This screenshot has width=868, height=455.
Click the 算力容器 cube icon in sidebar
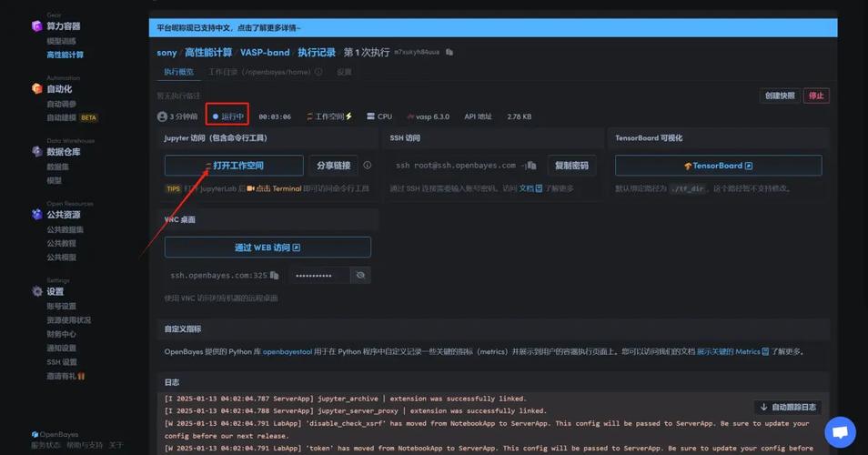coord(37,26)
